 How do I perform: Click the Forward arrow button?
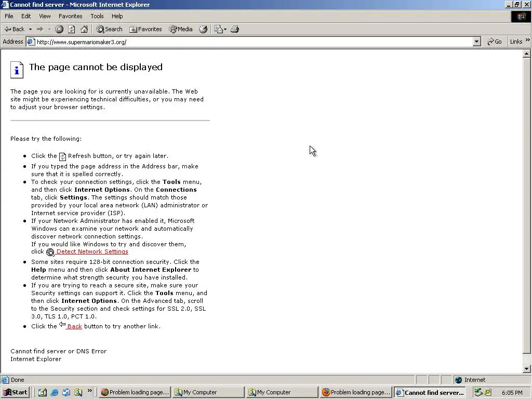(40, 29)
